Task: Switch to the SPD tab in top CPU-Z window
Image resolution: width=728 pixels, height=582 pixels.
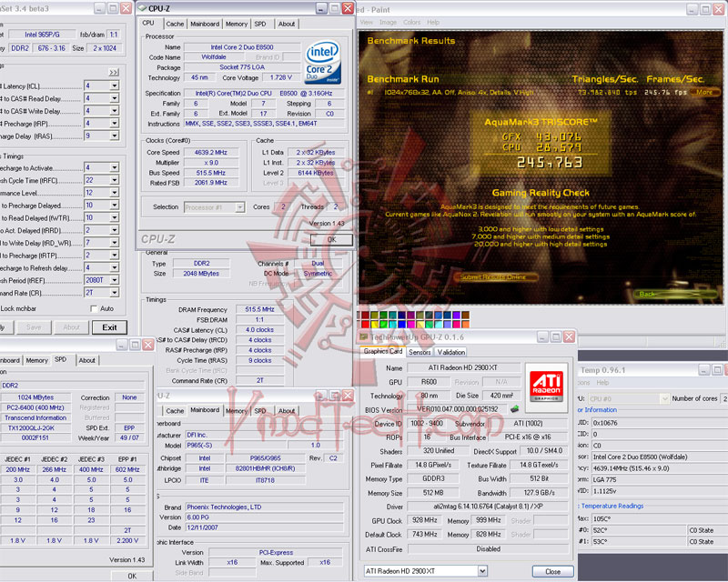Action: 260,25
